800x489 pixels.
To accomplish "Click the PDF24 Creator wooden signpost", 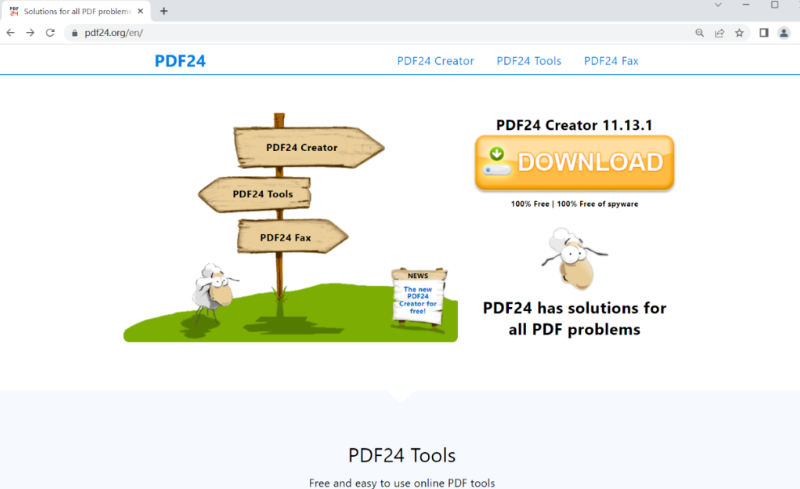I will 309,147.
